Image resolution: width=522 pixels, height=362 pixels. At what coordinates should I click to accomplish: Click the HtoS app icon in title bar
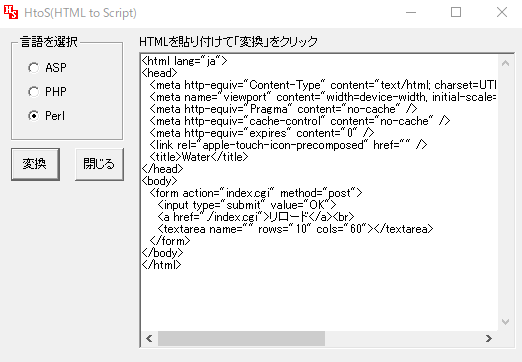pos(11,12)
